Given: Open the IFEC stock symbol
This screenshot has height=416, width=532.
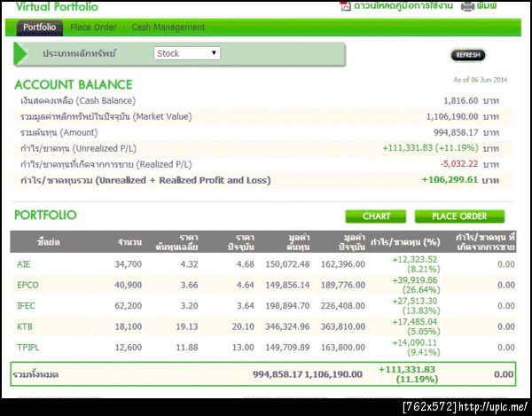Looking at the screenshot, I should tap(26, 306).
